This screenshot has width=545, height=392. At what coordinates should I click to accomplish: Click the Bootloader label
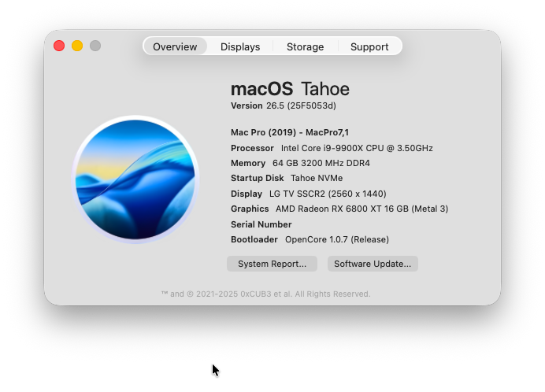pyautogui.click(x=254, y=239)
